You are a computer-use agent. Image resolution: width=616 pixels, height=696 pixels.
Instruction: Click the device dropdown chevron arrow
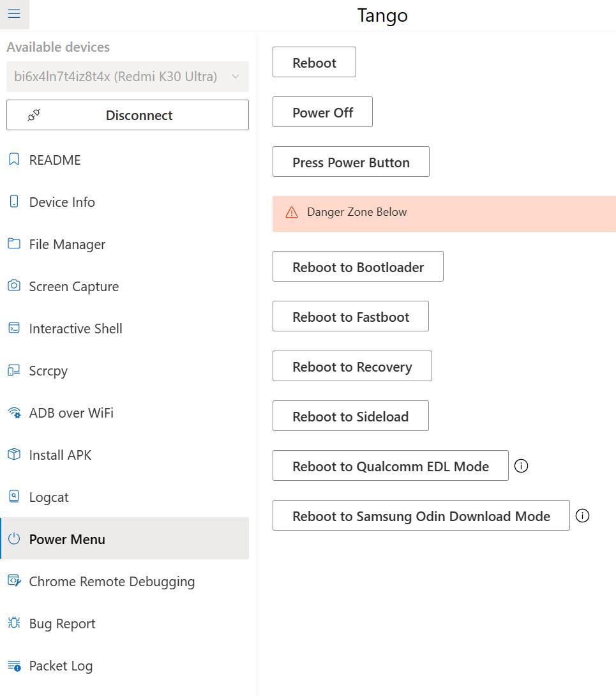click(x=236, y=77)
